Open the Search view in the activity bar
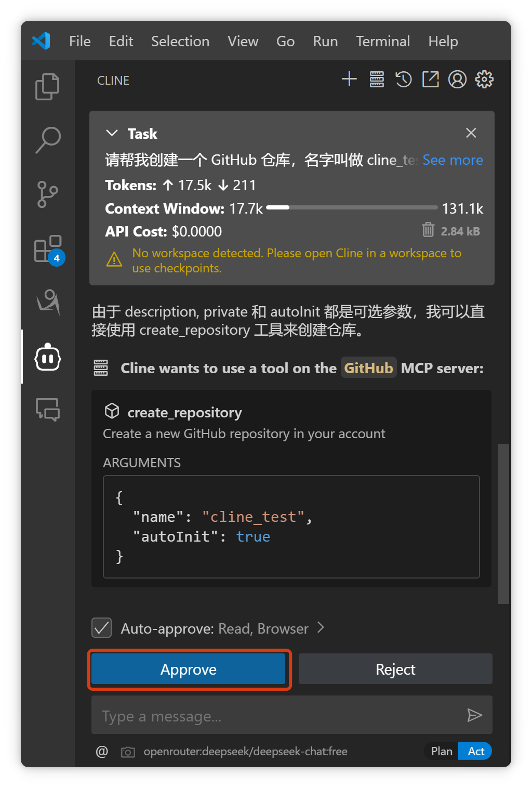 (x=48, y=140)
